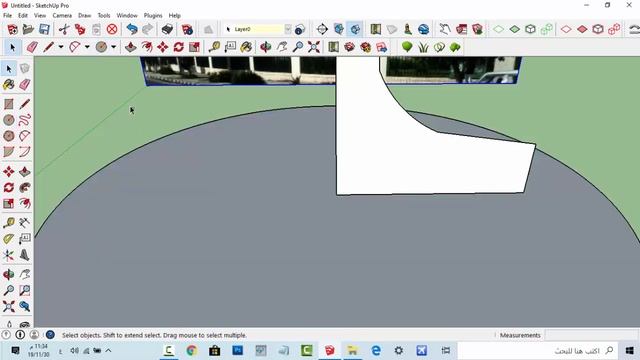Expand the Arc tool dropdown arrow
Screen dimensions: 640x360
click(x=87, y=47)
